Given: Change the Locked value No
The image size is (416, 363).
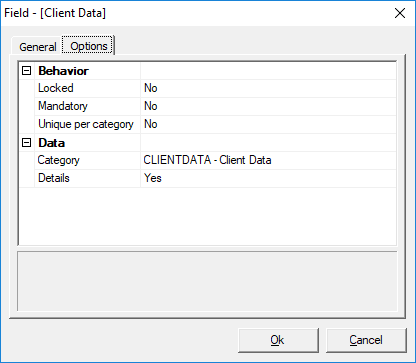Looking at the screenshot, I should click(x=269, y=88).
